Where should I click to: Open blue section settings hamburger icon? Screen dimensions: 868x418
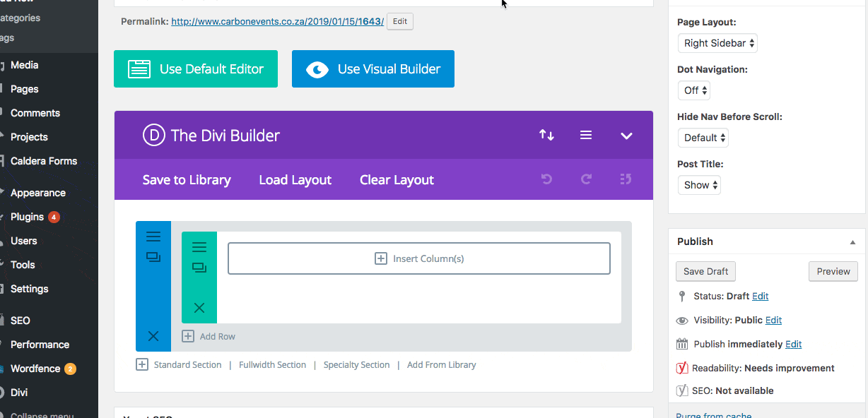pyautogui.click(x=153, y=237)
